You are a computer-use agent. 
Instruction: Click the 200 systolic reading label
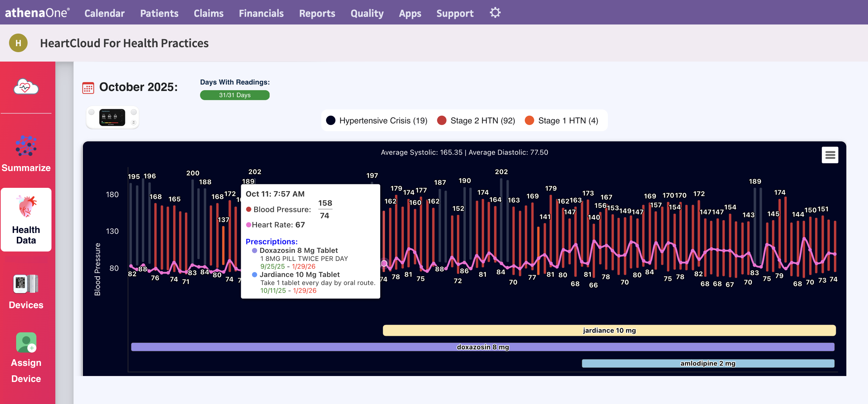pyautogui.click(x=193, y=173)
